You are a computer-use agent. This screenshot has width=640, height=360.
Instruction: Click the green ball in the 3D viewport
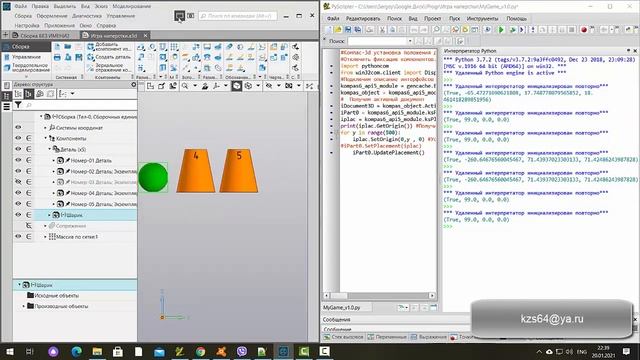[x=153, y=177]
